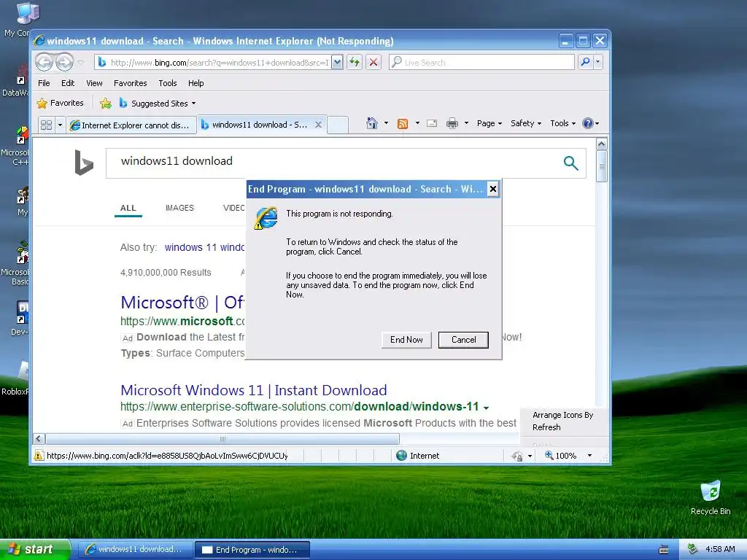Open Microsoft Windows 11 Instant Download link

pyautogui.click(x=253, y=390)
